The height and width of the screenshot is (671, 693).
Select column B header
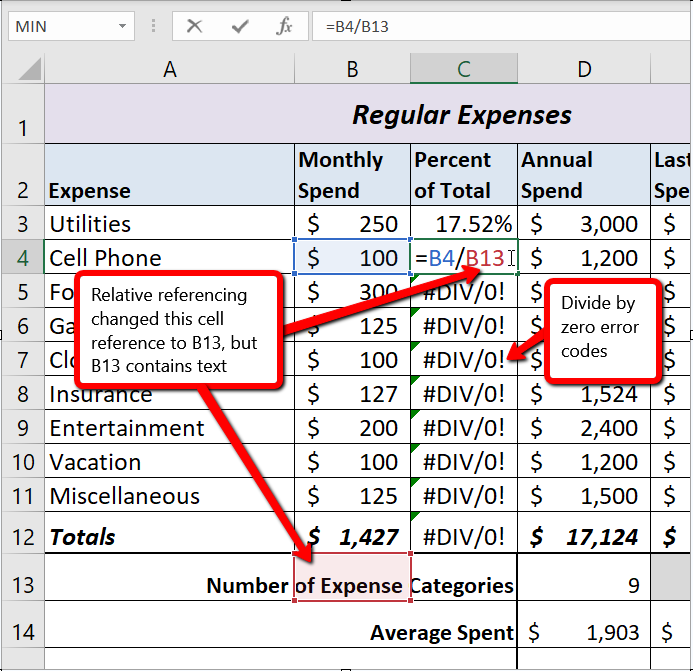click(x=352, y=69)
